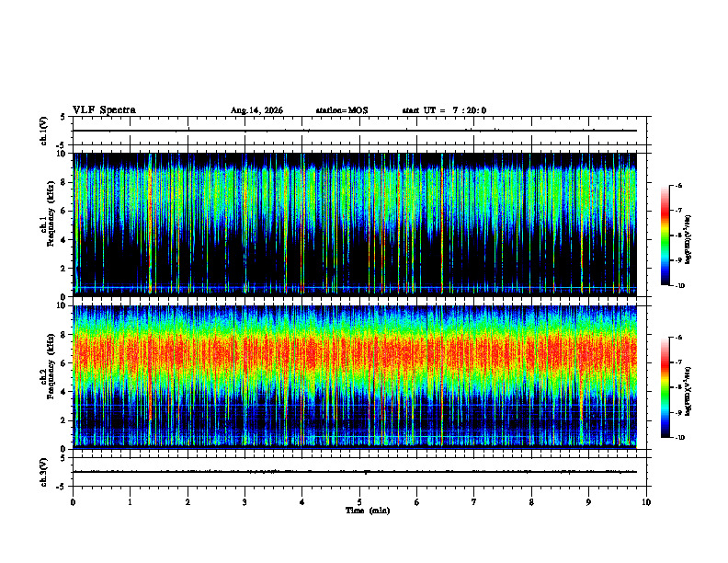Click the ch.3 voltage waveform trace

point(355,472)
